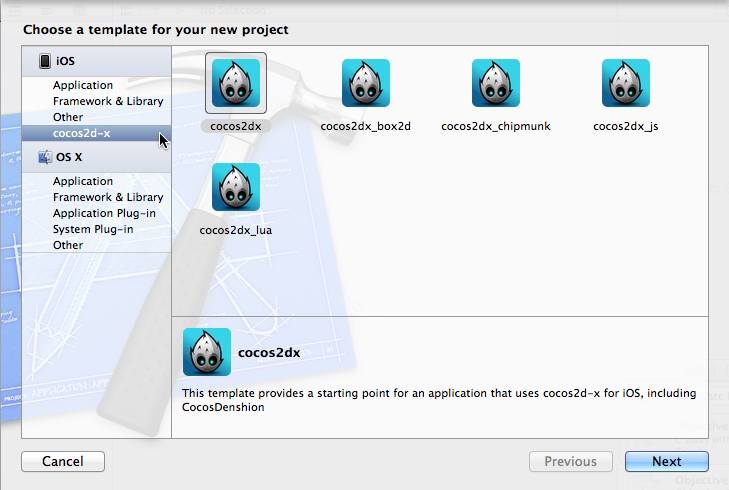Choose Other under OS X
The height and width of the screenshot is (490, 729).
(x=68, y=245)
